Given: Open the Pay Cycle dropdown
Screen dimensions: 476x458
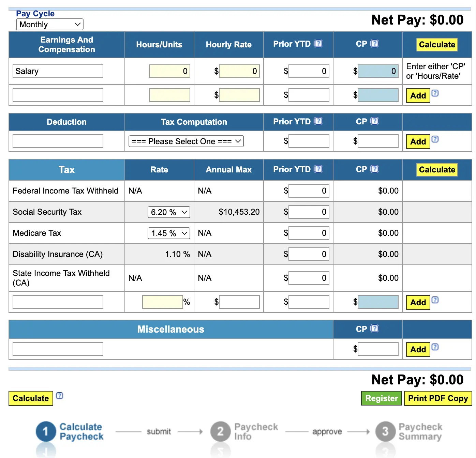Looking at the screenshot, I should click(49, 24).
